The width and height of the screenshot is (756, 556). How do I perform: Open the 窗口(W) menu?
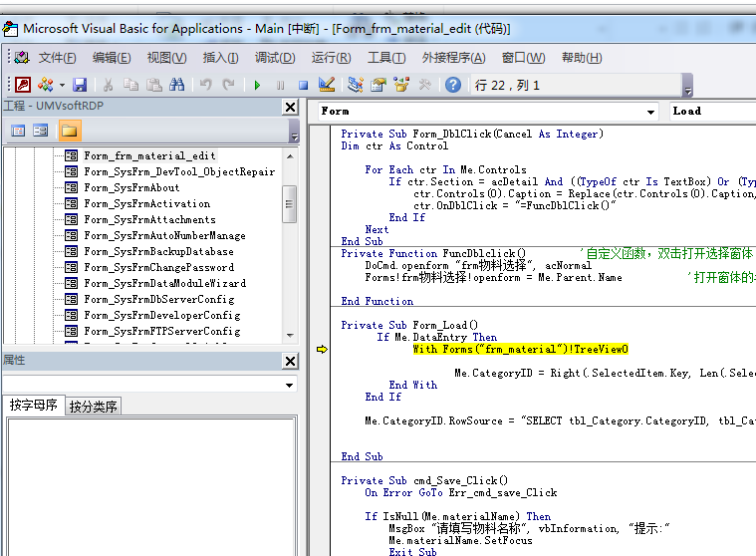click(523, 58)
